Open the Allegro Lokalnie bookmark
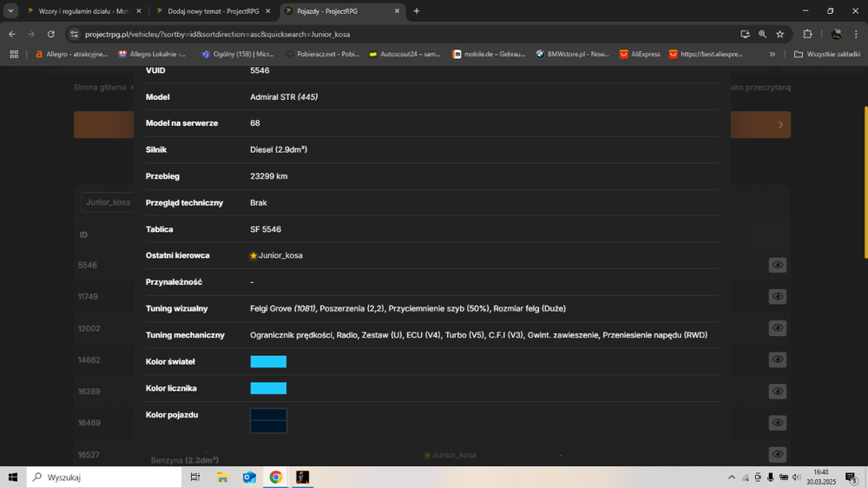 tap(152, 55)
